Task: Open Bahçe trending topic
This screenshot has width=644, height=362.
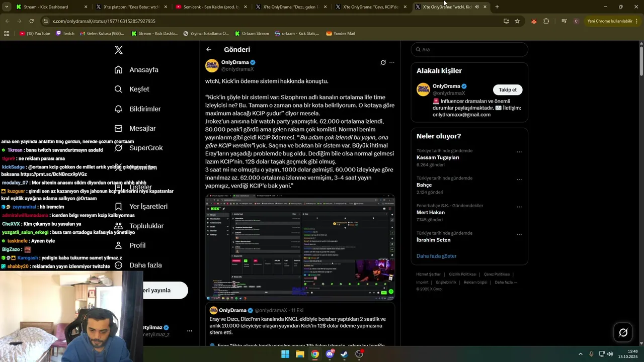Action: point(424,185)
